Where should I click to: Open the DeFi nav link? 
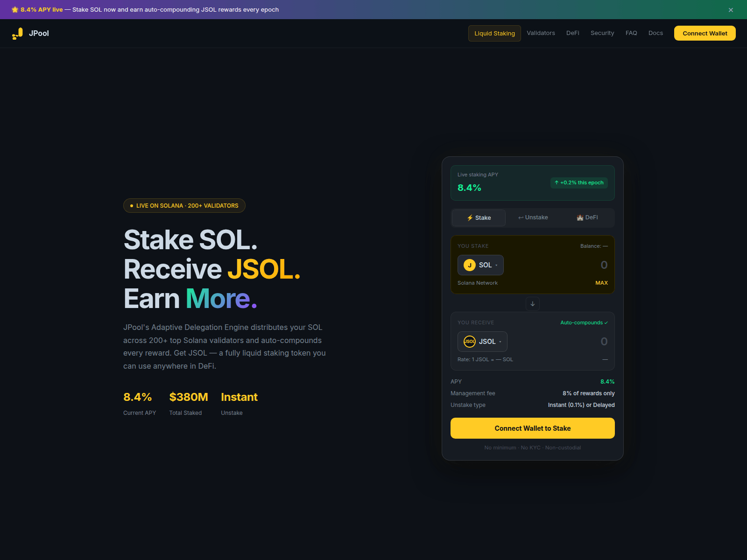coord(572,33)
